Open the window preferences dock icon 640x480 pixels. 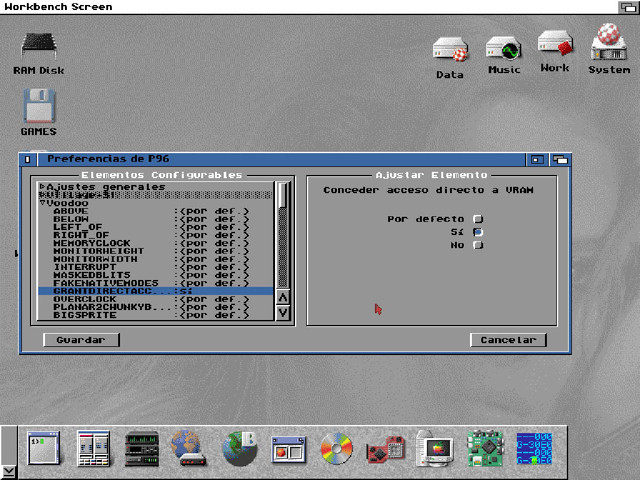click(288, 450)
